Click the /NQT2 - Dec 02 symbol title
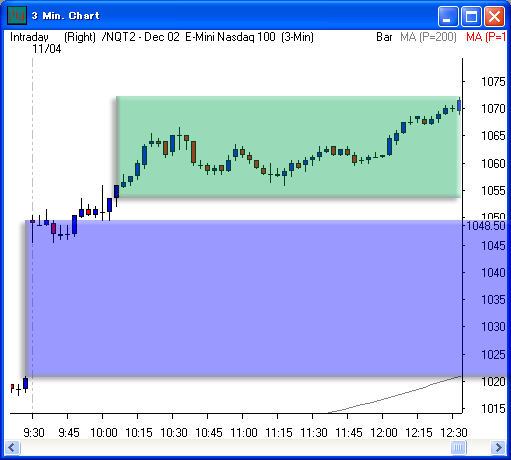 coord(140,37)
